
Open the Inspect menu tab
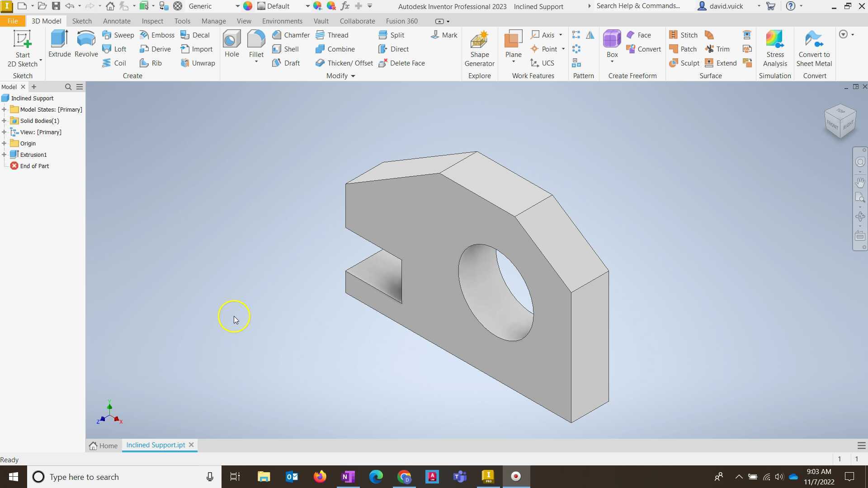pos(152,21)
